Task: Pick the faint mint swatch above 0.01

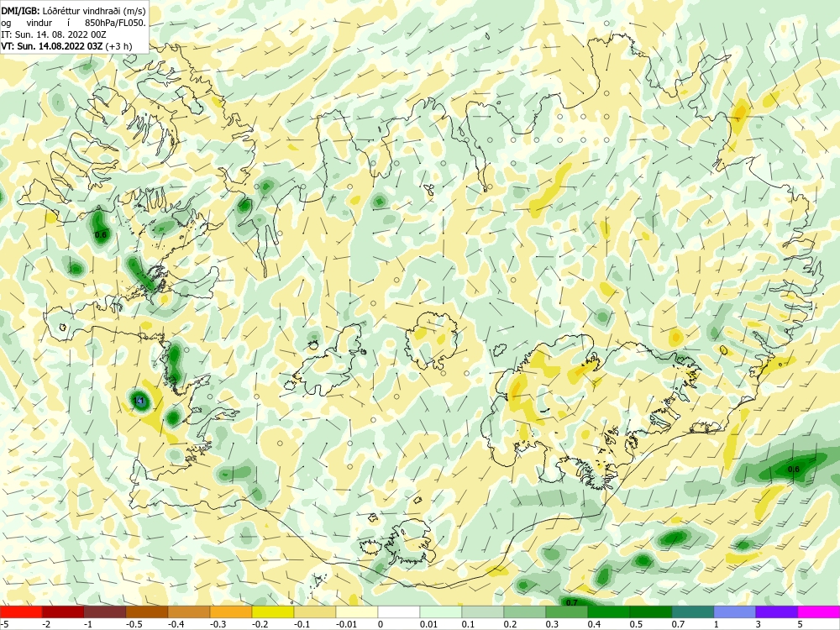Action: click(441, 612)
